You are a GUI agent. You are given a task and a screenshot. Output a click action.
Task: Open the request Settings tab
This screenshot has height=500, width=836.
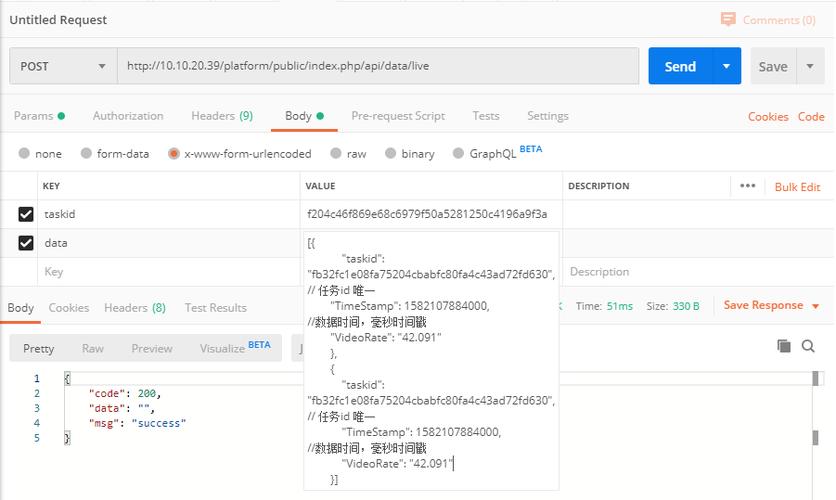(548, 116)
